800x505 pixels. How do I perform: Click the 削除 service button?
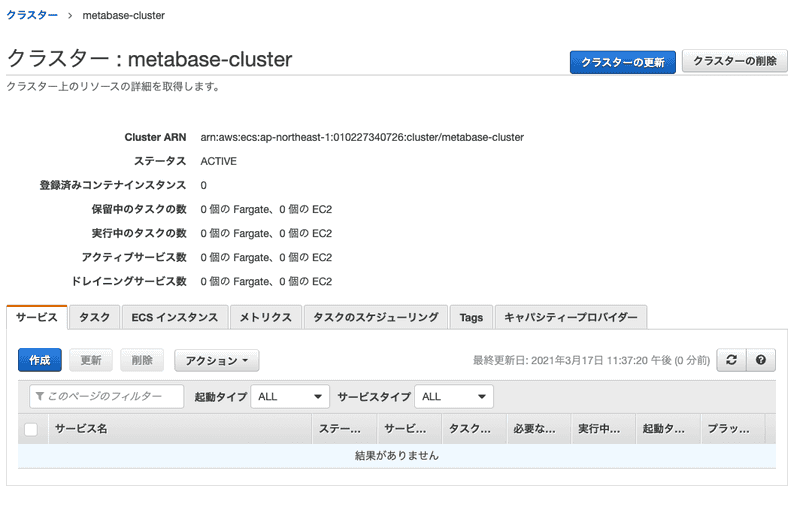point(142,360)
